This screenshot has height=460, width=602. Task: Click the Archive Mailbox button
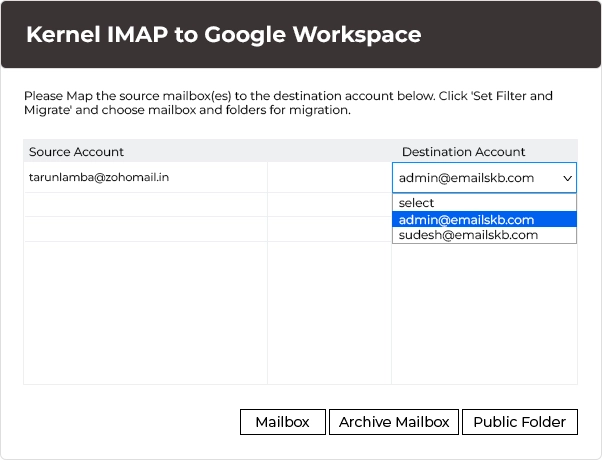point(394,422)
